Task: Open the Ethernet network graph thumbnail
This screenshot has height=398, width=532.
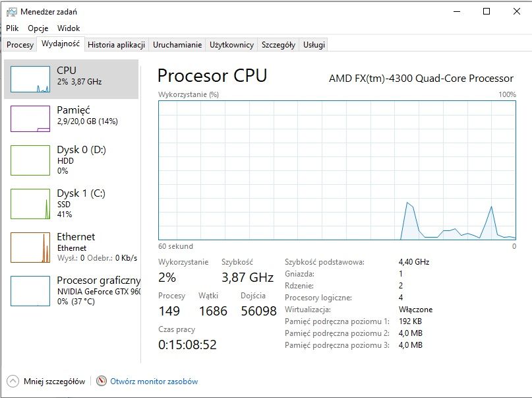Action: 30,248
